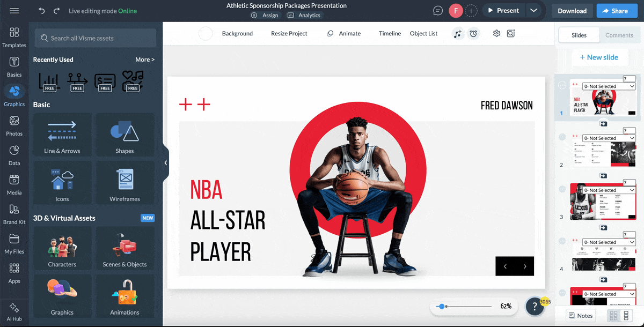
Task: Add music using the audio note icon
Action: (457, 33)
